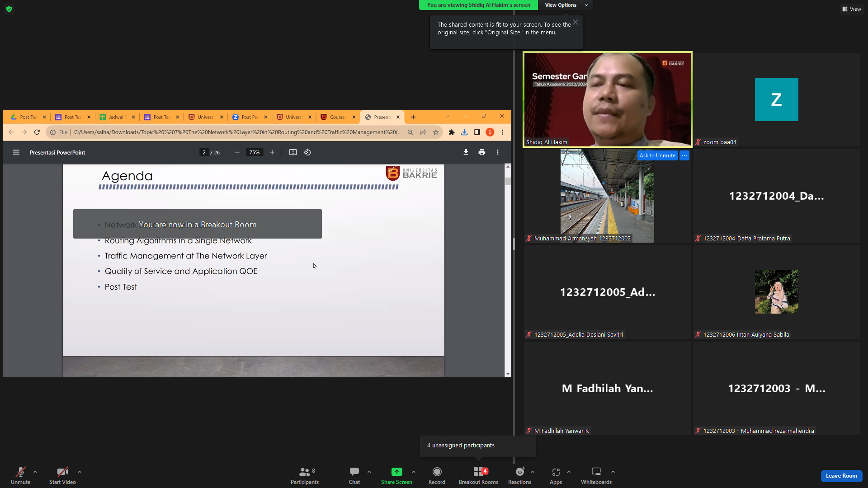Select the zoom baa04 participant tile
868x488 pixels.
tap(776, 99)
